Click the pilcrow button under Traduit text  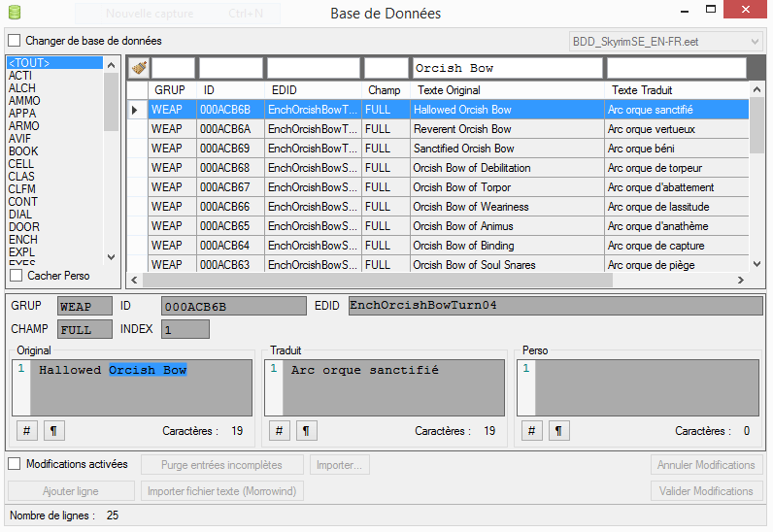[305, 430]
